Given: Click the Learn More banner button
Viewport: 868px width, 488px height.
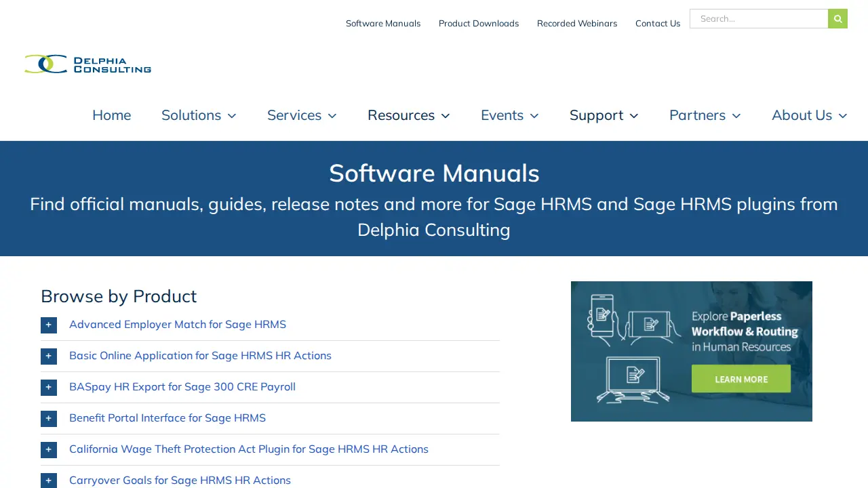Looking at the screenshot, I should (741, 379).
